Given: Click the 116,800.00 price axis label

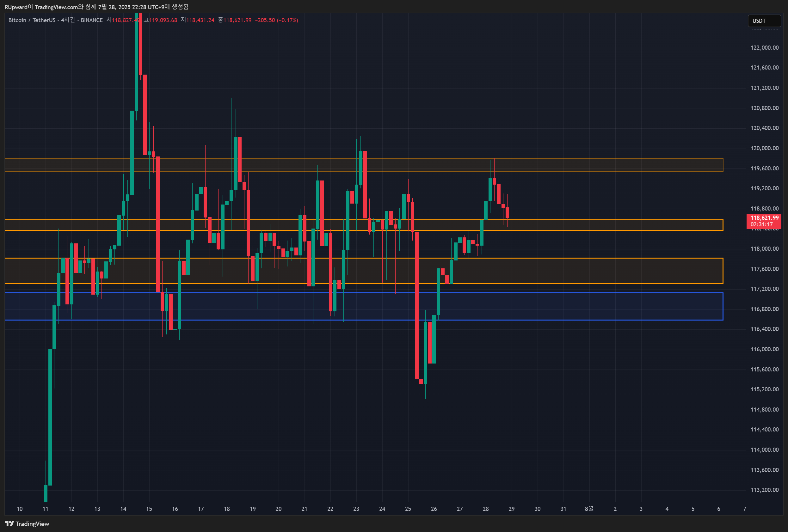Looking at the screenshot, I should [x=764, y=309].
